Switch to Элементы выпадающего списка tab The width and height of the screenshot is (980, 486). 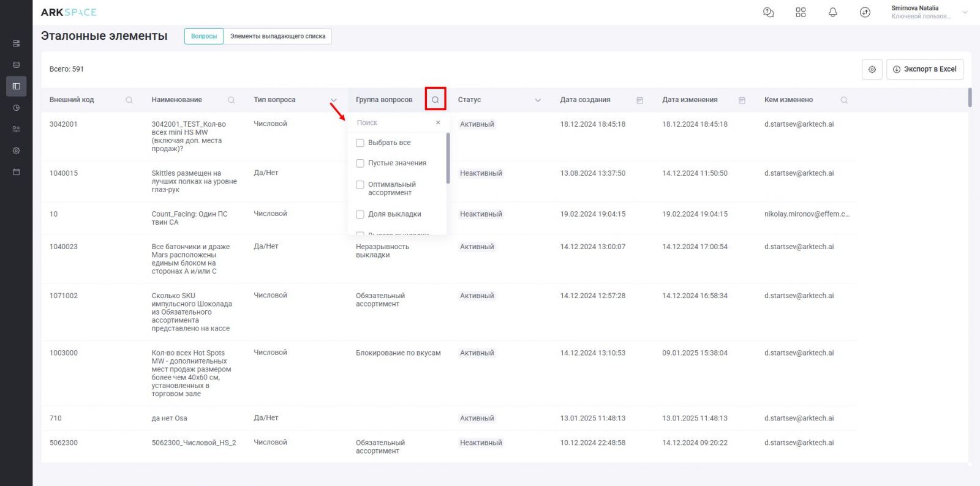click(277, 36)
